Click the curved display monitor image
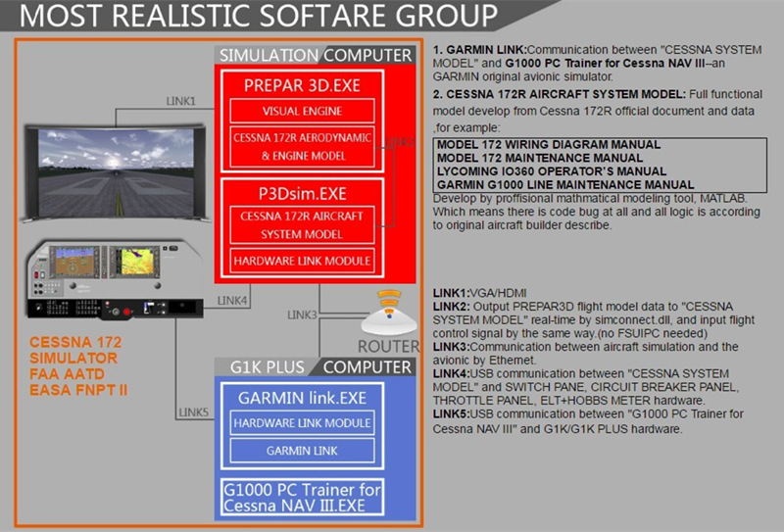The image size is (784, 532). click(x=115, y=172)
